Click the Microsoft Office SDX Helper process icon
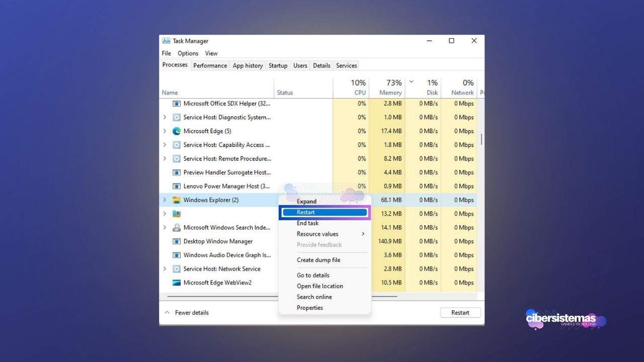 [176, 104]
